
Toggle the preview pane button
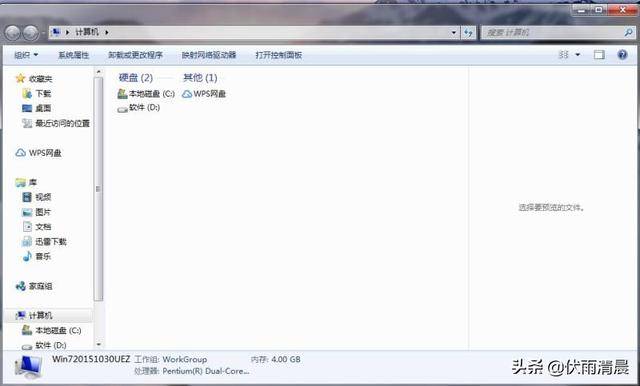599,54
